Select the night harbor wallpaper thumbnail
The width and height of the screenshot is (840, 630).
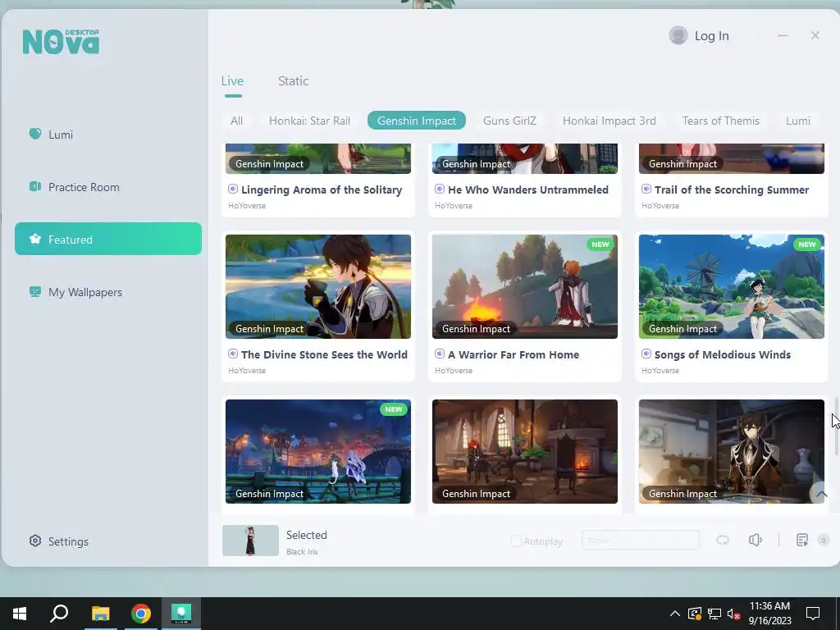pyautogui.click(x=318, y=451)
